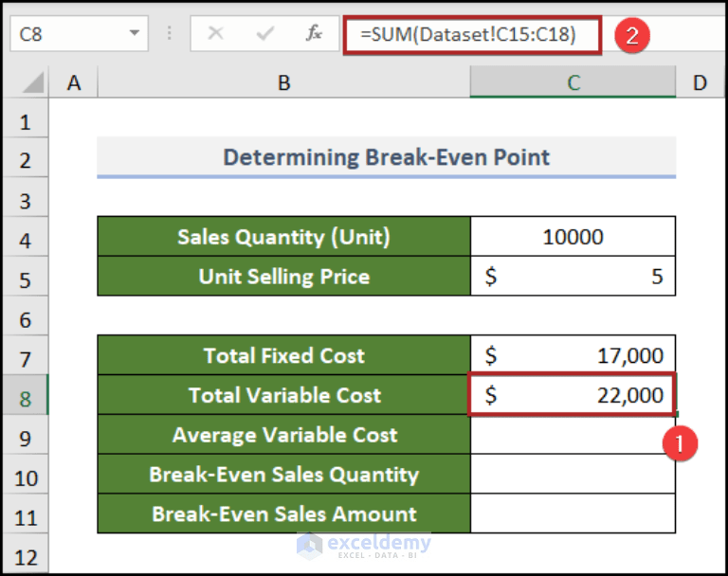
Task: Click the Enter checkmark icon in formula bar
Action: click(x=264, y=33)
